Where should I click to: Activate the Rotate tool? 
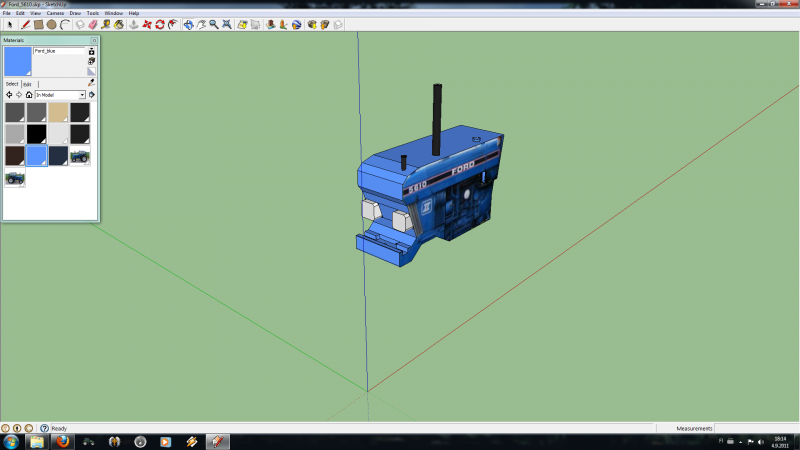click(x=160, y=24)
